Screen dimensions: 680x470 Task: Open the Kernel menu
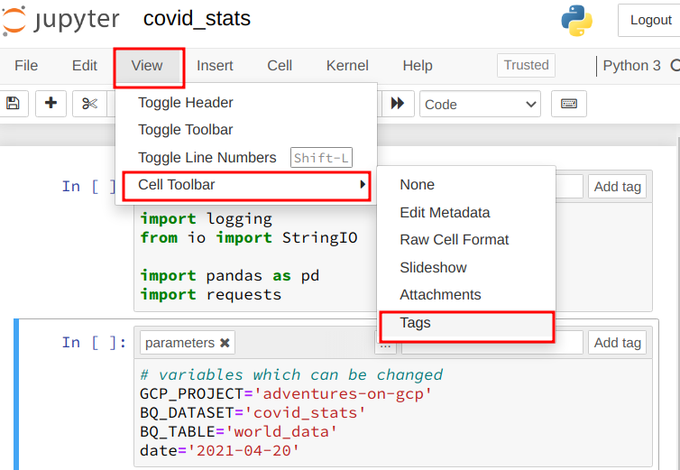(347, 66)
